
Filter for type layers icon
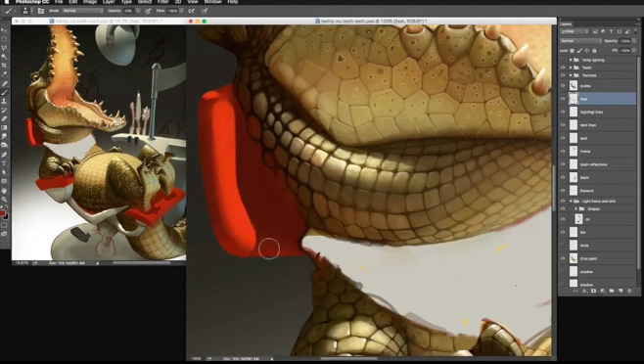point(611,31)
